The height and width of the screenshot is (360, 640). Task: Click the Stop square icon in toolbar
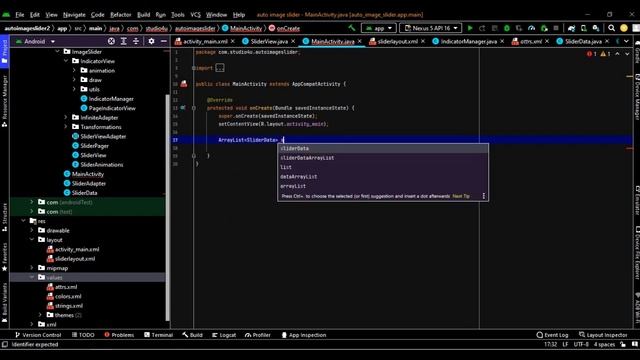[x=556, y=28]
